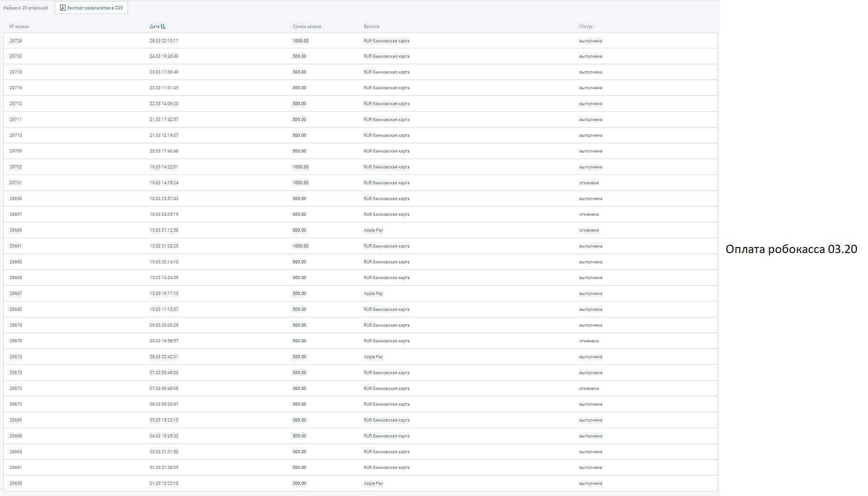Screen dimensions: 868x496
Task: Click 'Найдено 29 операций' results count
Action: [x=26, y=8]
